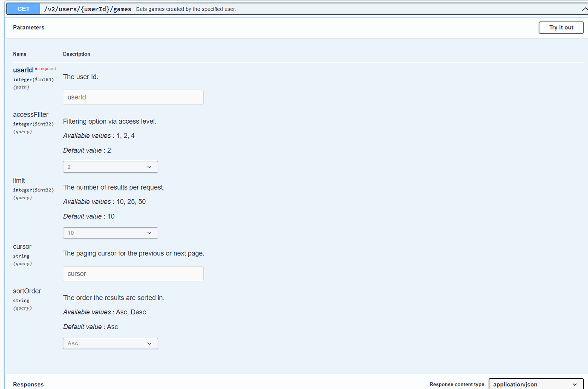This screenshot has width=588, height=389.
Task: Click the blue GET method badge
Action: [23, 9]
